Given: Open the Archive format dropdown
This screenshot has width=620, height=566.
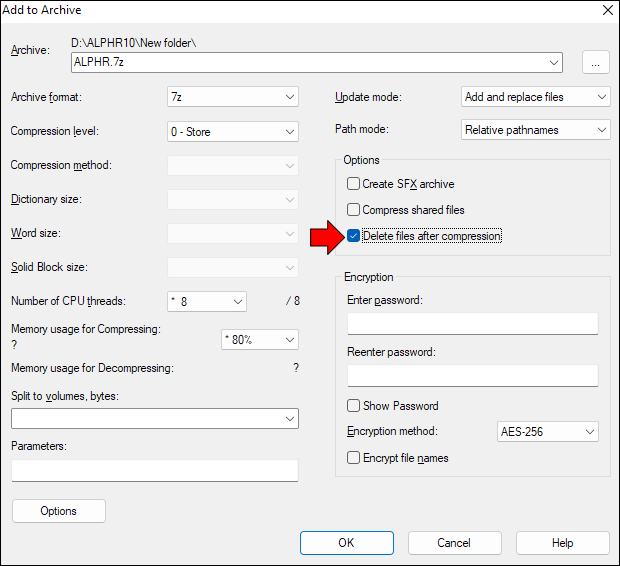Looking at the screenshot, I should tap(233, 97).
